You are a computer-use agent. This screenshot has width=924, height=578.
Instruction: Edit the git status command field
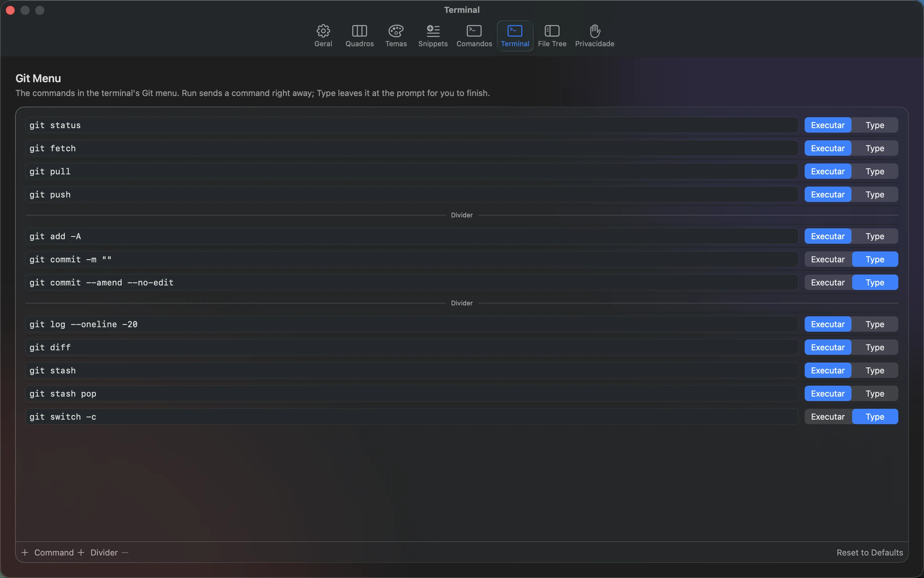coord(412,125)
